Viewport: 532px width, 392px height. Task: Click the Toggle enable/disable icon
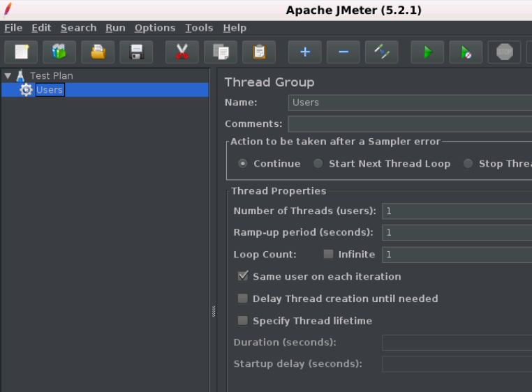click(382, 52)
